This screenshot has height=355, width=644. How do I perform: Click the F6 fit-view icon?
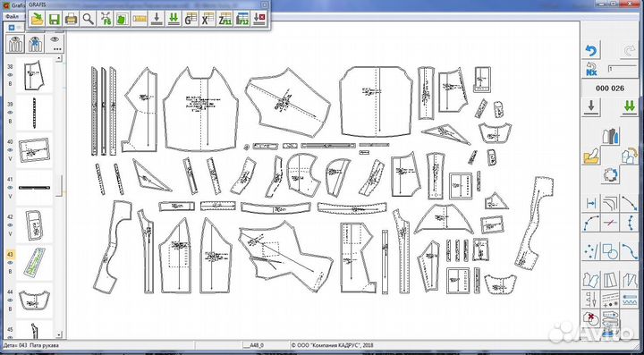[x=106, y=19]
